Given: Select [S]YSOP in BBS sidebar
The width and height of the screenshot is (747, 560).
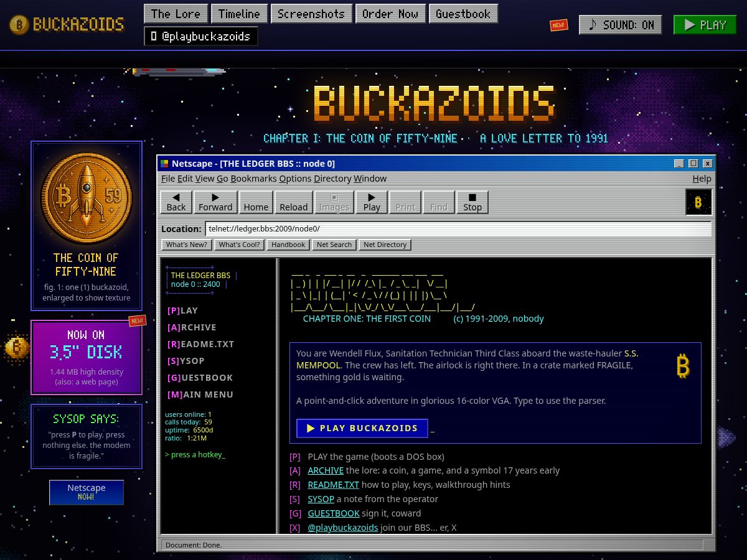Looking at the screenshot, I should tap(186, 361).
